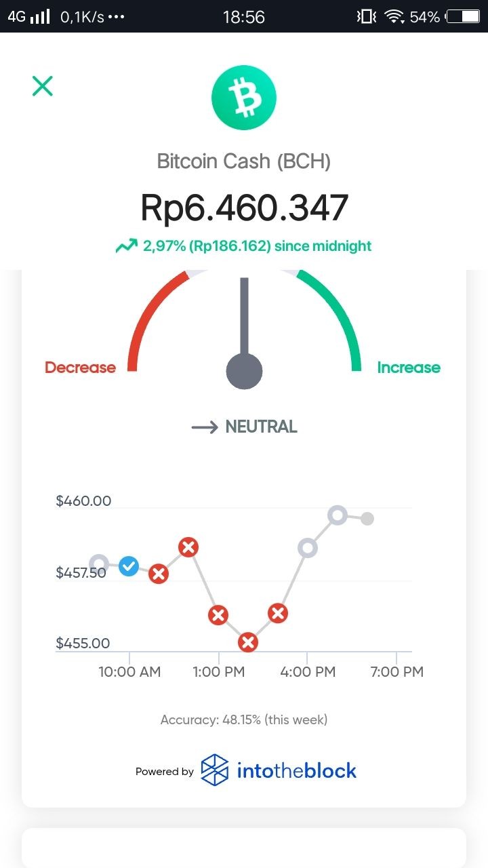Tap the green Increase label
Screen dimensions: 488x868
[409, 368]
